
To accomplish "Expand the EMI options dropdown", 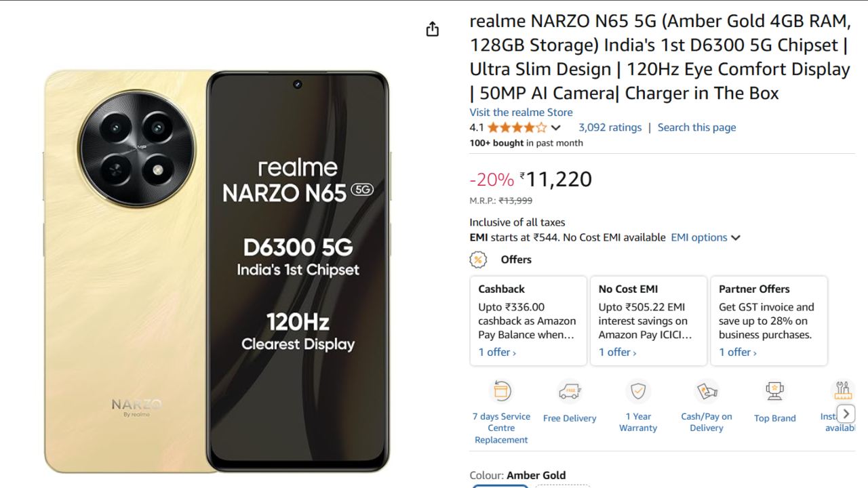I will (x=705, y=237).
